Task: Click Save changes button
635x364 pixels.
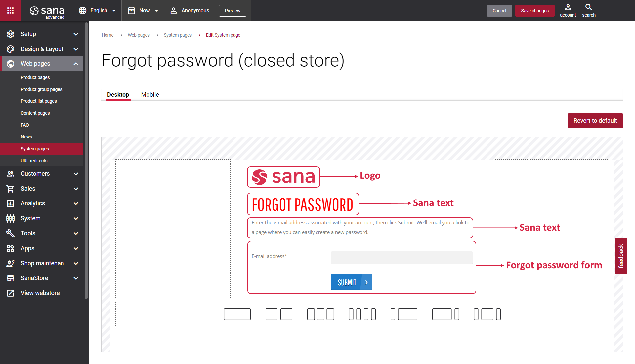Action: [535, 11]
